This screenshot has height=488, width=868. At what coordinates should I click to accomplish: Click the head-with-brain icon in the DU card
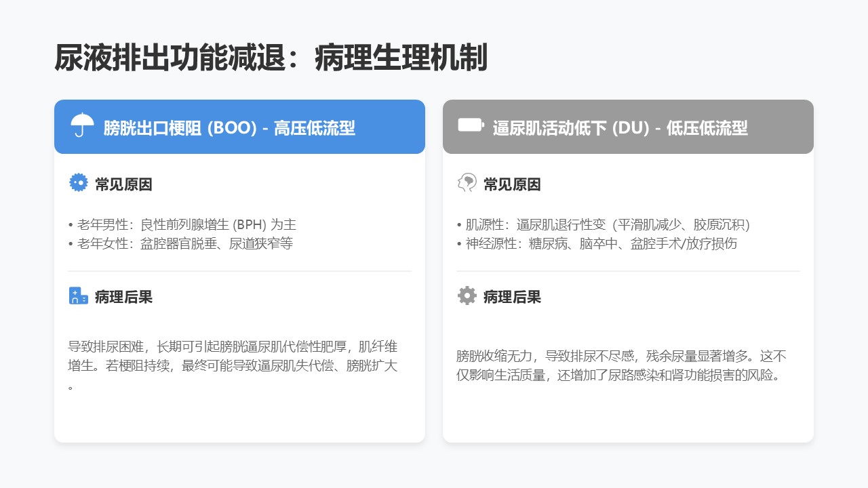(467, 183)
